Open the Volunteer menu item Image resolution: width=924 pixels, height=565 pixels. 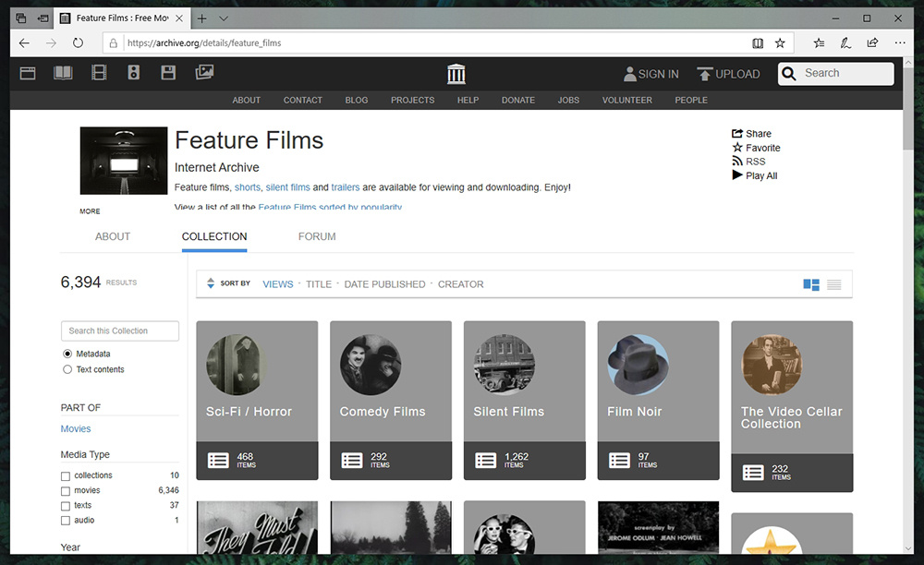627,100
